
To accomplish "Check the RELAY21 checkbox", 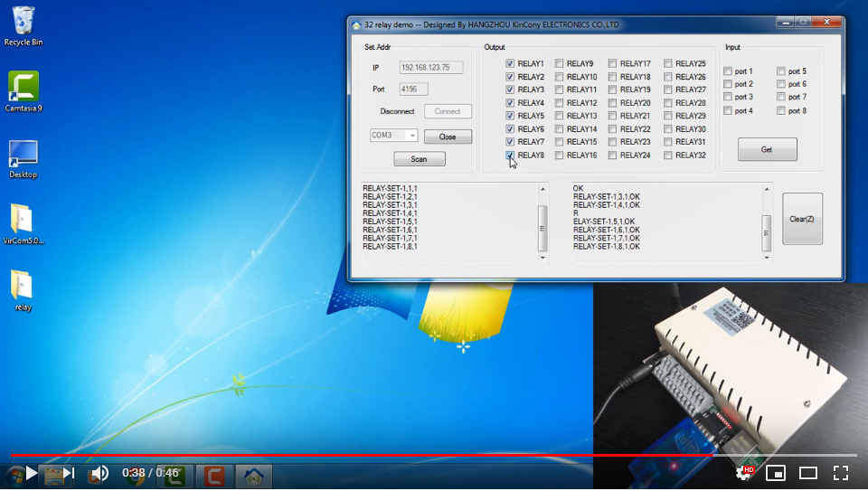I will click(612, 116).
